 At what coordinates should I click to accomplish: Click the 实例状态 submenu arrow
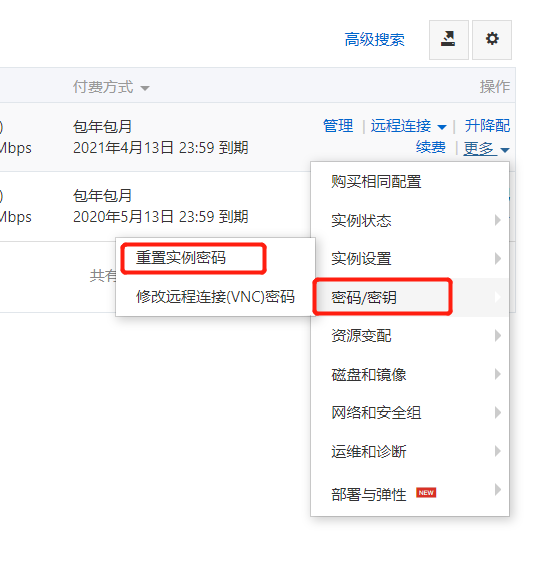pyautogui.click(x=498, y=220)
